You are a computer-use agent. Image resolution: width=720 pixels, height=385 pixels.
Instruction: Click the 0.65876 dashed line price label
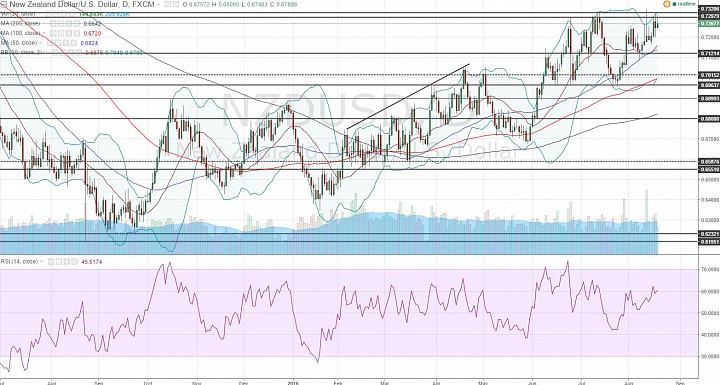pyautogui.click(x=709, y=162)
